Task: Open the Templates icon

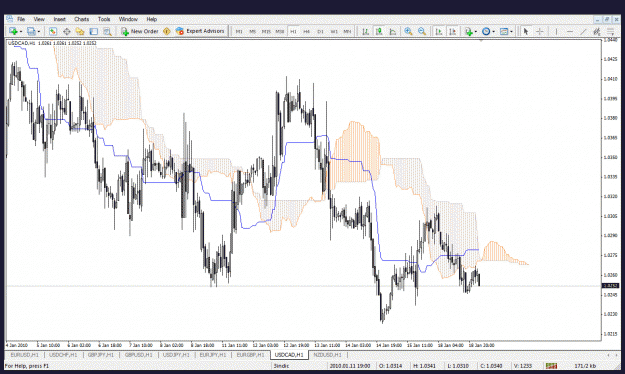Action: [x=504, y=31]
